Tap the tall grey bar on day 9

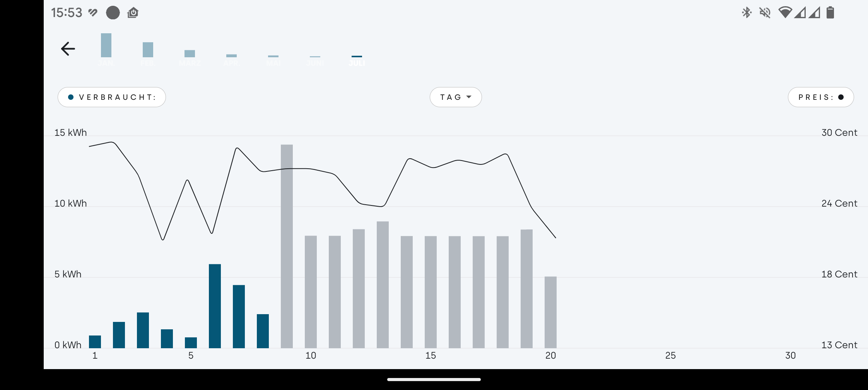pyautogui.click(x=287, y=246)
